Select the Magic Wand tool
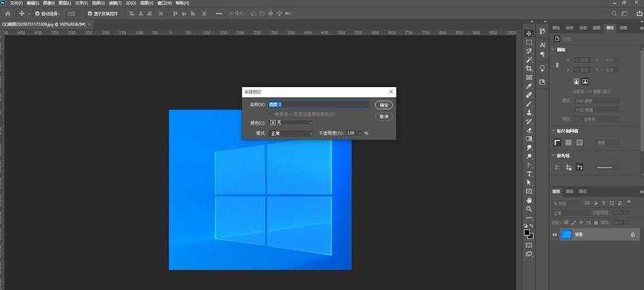644x290 pixels. tap(529, 60)
